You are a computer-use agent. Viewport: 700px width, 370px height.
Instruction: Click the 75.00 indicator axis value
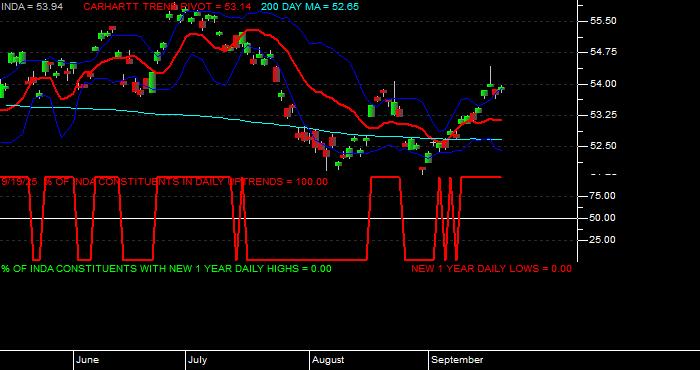pos(603,196)
